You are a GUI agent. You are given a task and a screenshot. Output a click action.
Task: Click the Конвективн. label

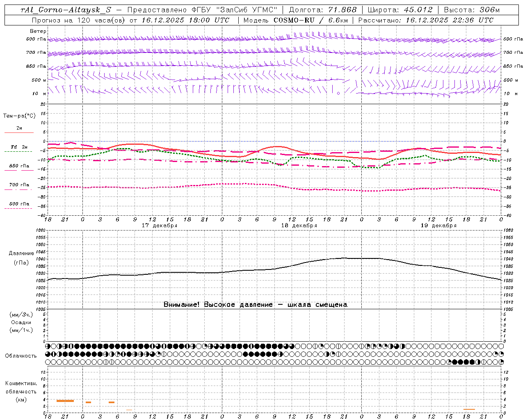[x=21, y=383]
